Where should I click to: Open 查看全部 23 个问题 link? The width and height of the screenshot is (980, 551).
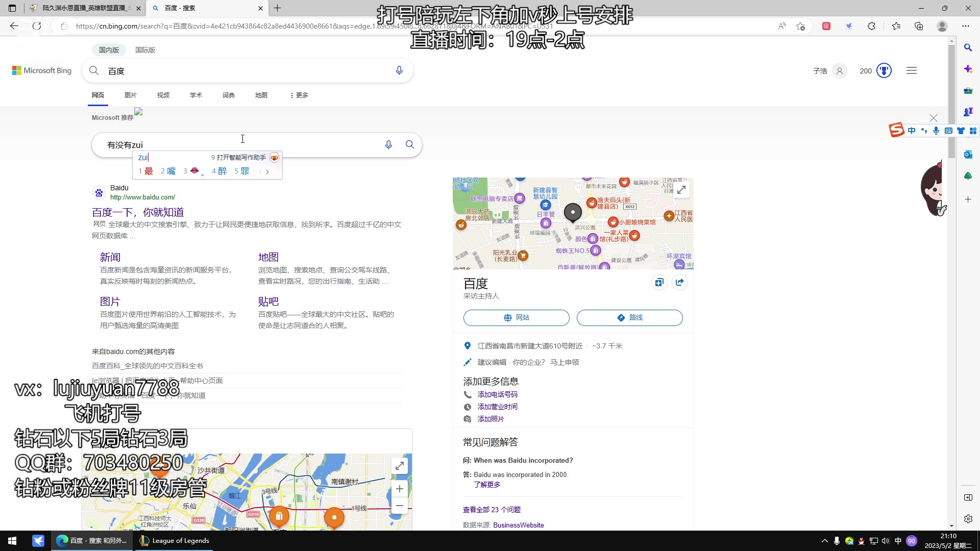(492, 510)
